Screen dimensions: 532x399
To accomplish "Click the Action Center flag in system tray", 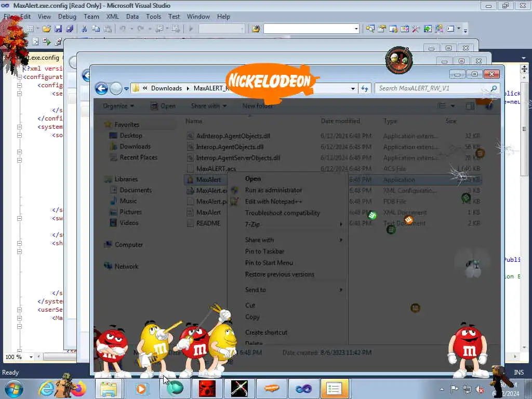I will [454, 389].
